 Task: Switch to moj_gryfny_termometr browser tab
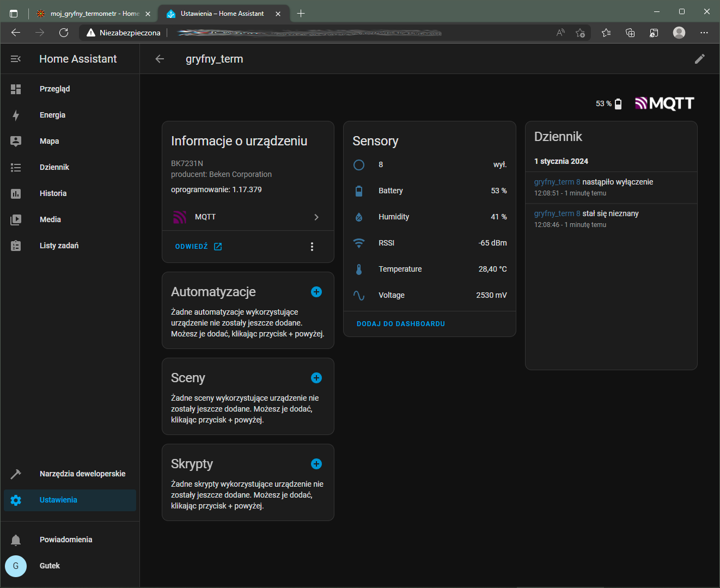(94, 14)
